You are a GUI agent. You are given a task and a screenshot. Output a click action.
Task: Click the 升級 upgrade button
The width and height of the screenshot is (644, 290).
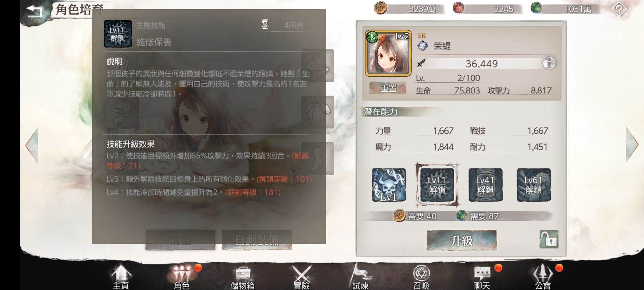(x=462, y=240)
